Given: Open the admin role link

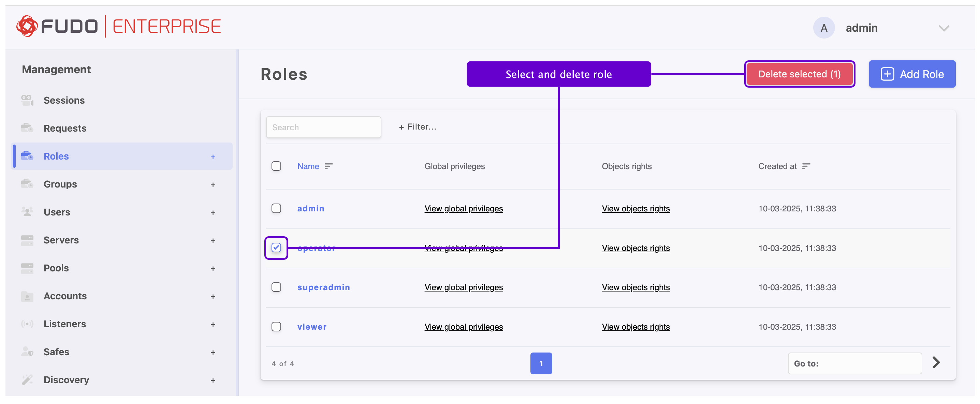Looking at the screenshot, I should click(x=310, y=208).
